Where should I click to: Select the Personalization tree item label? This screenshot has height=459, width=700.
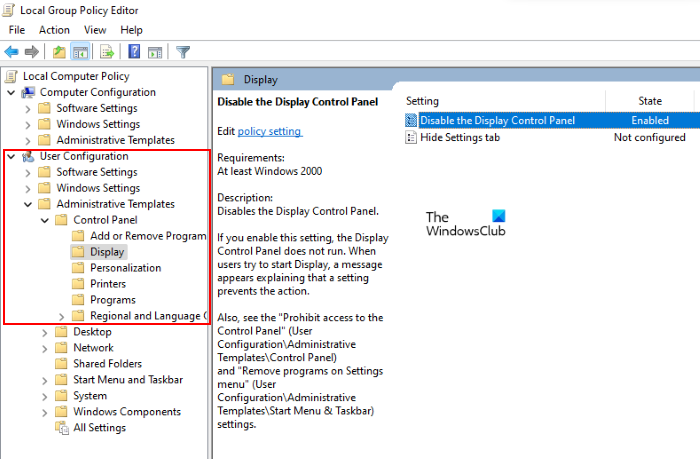[125, 267]
